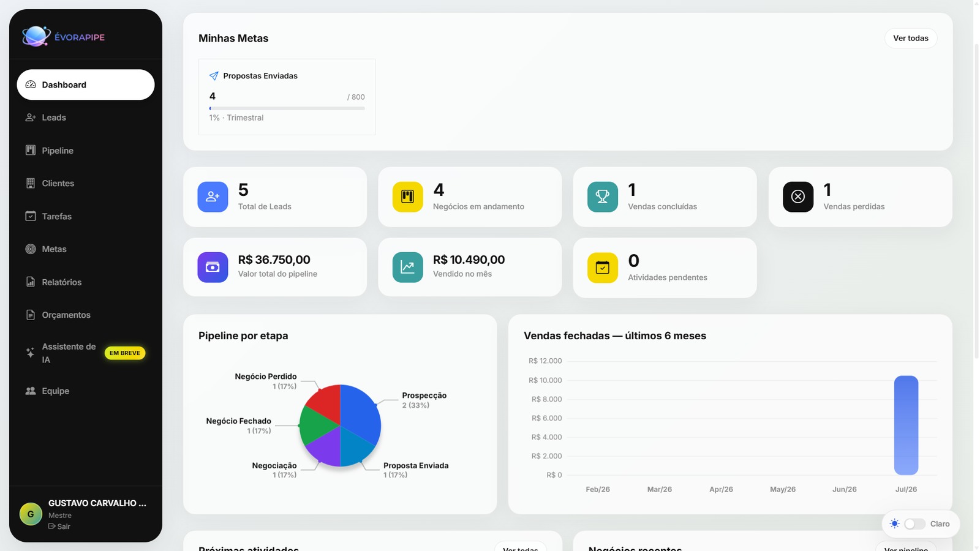
Task: Click the Propostas Enviadas progress bar
Action: (287, 108)
